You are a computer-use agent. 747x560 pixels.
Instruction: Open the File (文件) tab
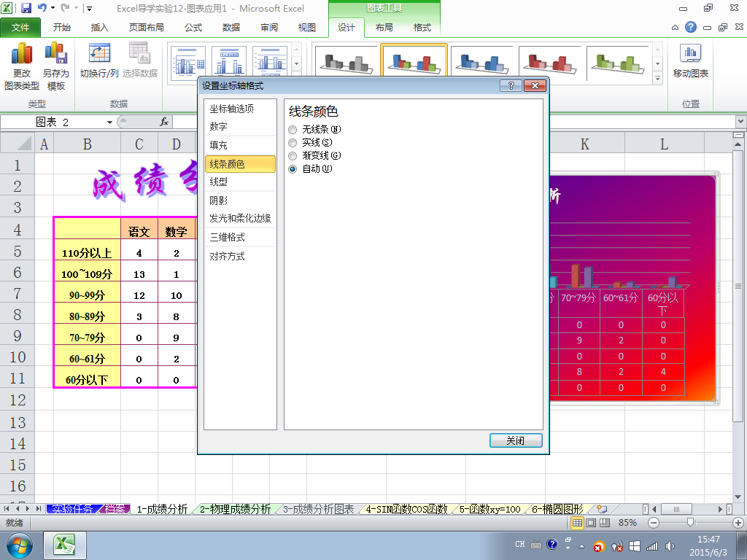20,28
